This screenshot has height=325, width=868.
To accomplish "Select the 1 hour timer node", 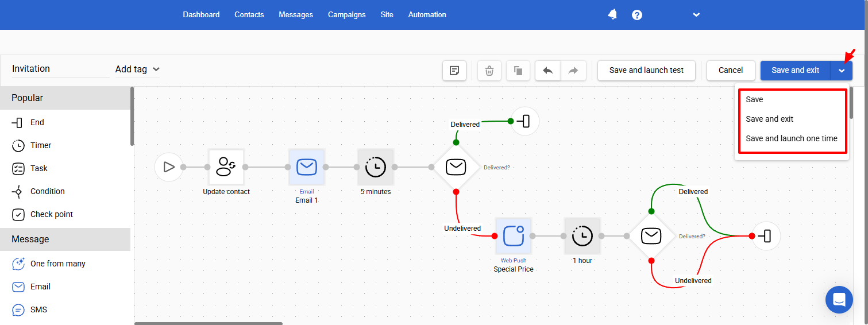I will pyautogui.click(x=582, y=236).
